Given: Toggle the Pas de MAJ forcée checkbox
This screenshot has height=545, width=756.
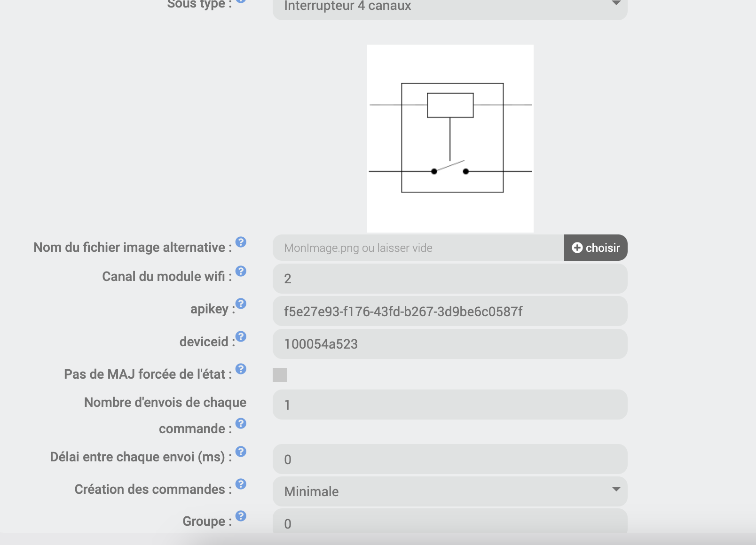Looking at the screenshot, I should point(280,375).
